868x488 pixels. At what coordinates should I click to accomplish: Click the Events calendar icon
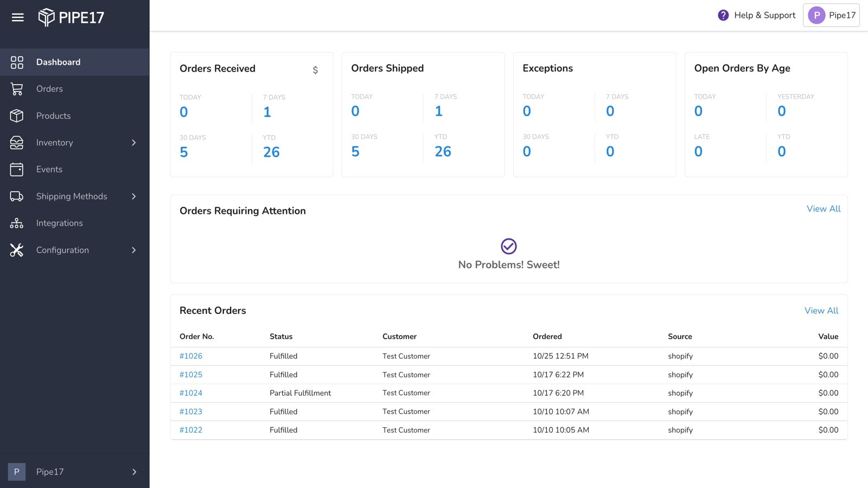coord(17,169)
